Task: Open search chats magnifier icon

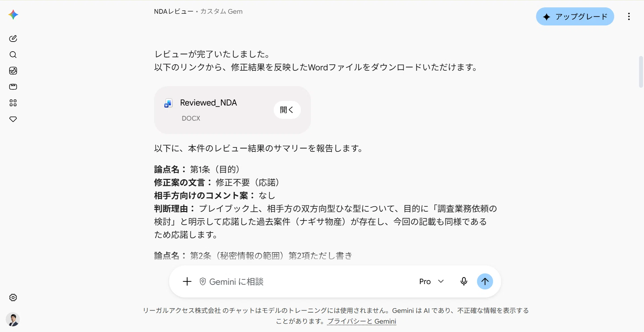Action: click(x=13, y=55)
